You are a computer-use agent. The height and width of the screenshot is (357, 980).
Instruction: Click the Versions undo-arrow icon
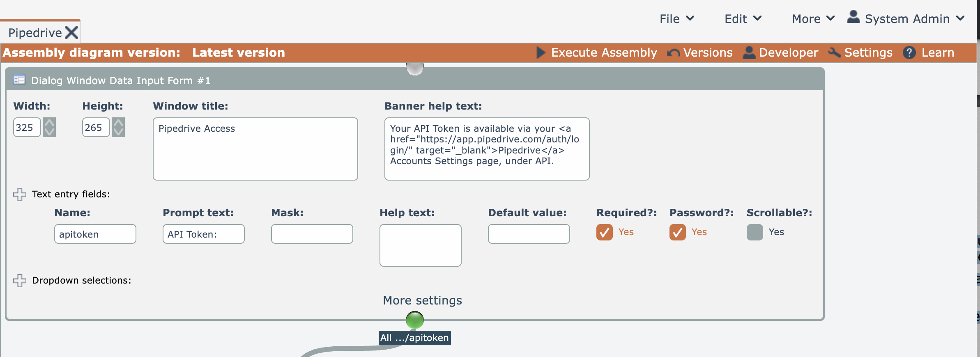pyautogui.click(x=673, y=53)
